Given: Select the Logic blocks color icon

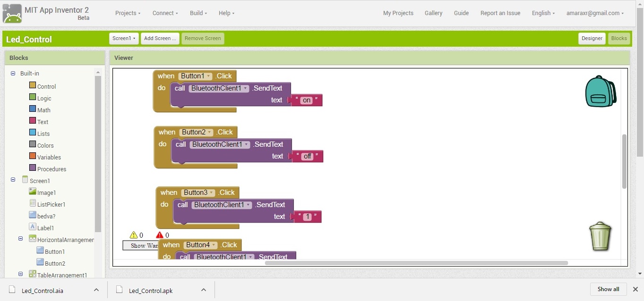Looking at the screenshot, I should pyautogui.click(x=33, y=97).
